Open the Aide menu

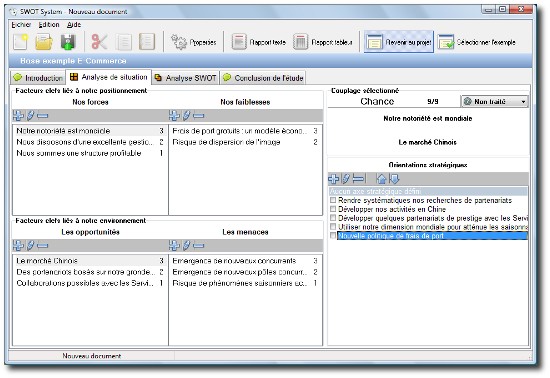coord(74,25)
